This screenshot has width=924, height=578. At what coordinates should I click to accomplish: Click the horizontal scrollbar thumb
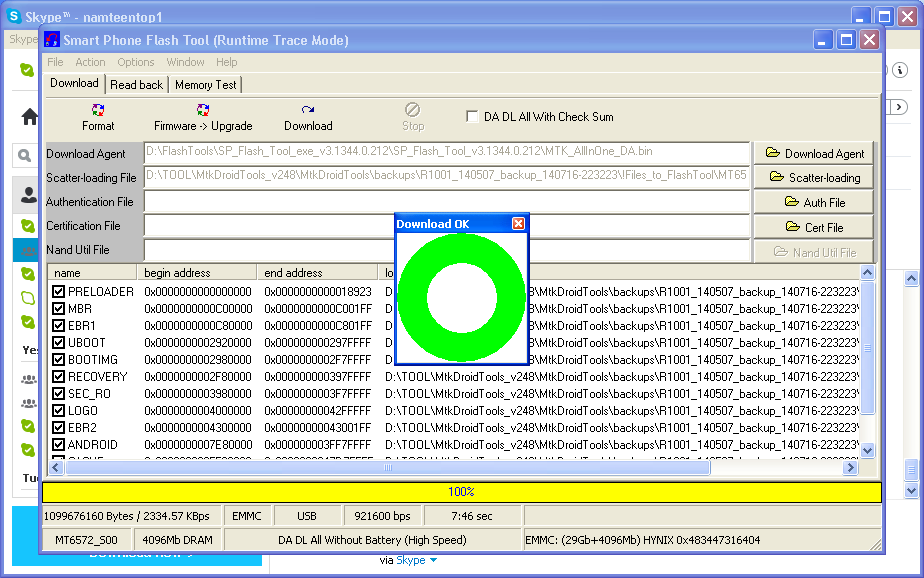388,468
